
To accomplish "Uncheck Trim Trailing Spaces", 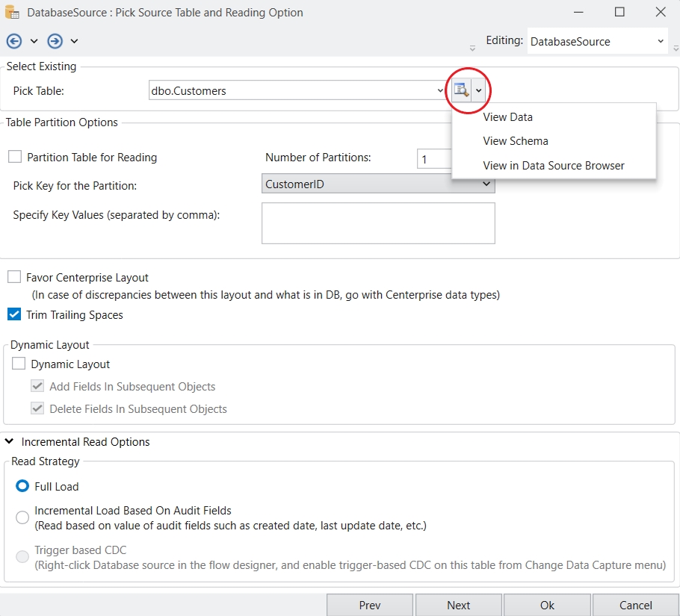I will (14, 315).
